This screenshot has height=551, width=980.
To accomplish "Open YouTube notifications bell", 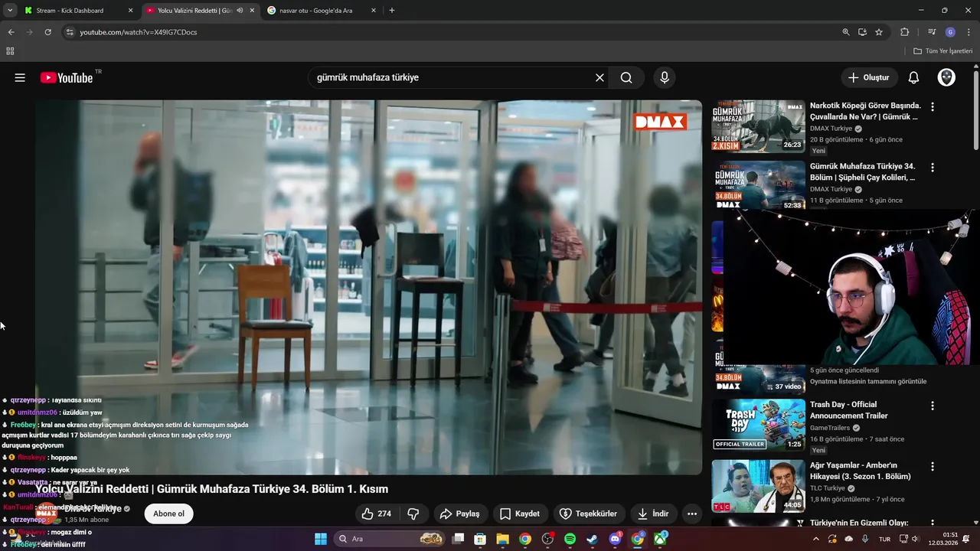I will pyautogui.click(x=913, y=77).
